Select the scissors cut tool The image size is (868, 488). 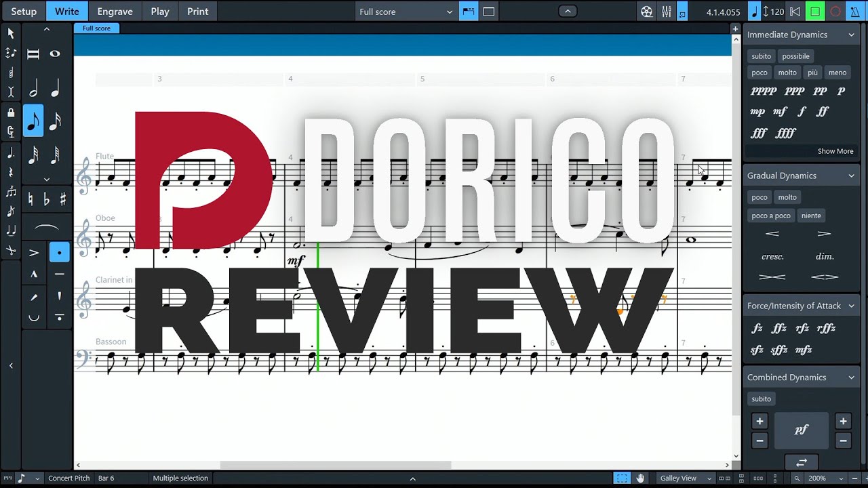click(11, 251)
